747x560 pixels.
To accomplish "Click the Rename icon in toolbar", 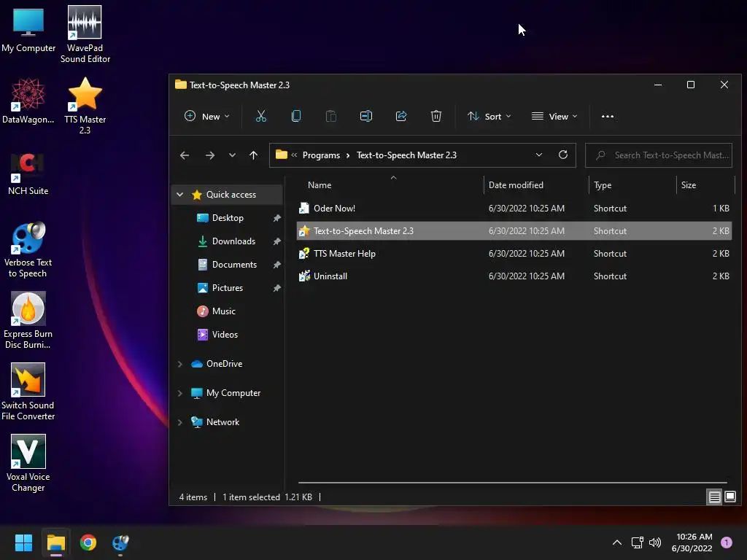I will click(x=366, y=116).
